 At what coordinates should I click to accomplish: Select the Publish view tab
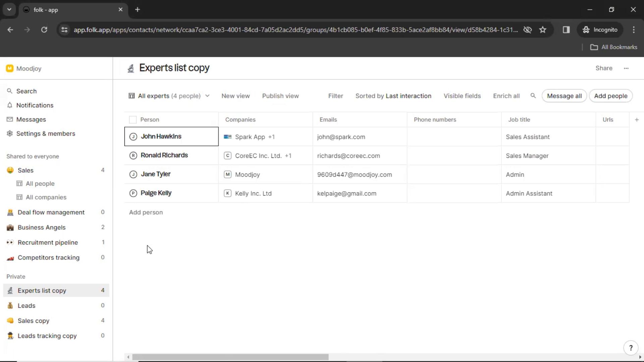click(x=280, y=96)
